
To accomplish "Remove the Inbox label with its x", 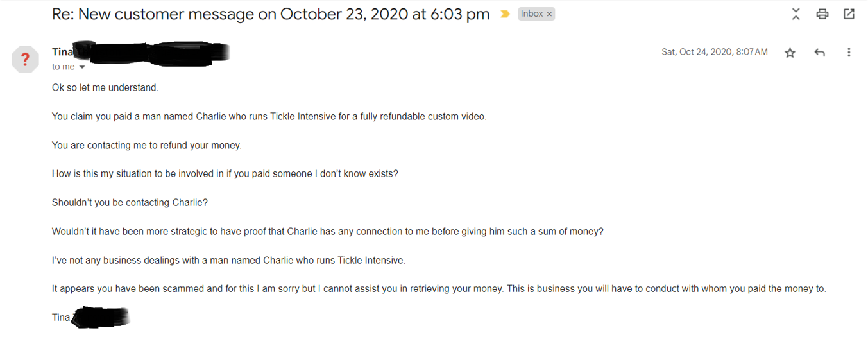I will point(549,14).
